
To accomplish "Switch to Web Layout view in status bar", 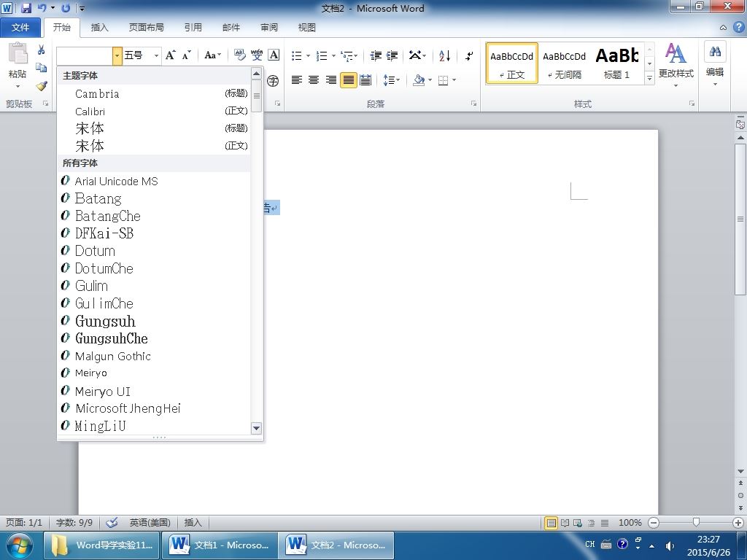I will pos(578,524).
